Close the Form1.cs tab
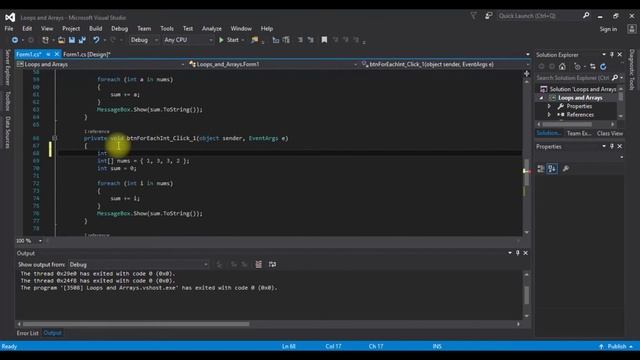Viewport: 640px width, 360px height. click(x=57, y=54)
